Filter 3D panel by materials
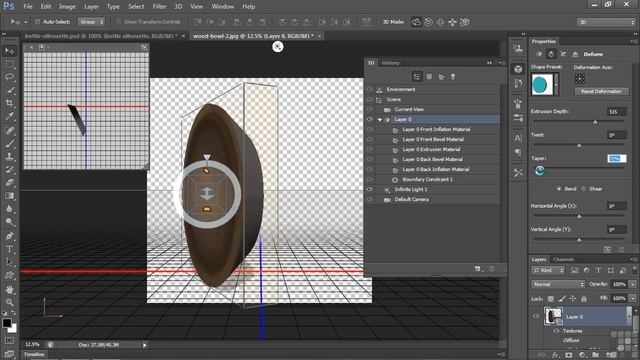 point(441,76)
